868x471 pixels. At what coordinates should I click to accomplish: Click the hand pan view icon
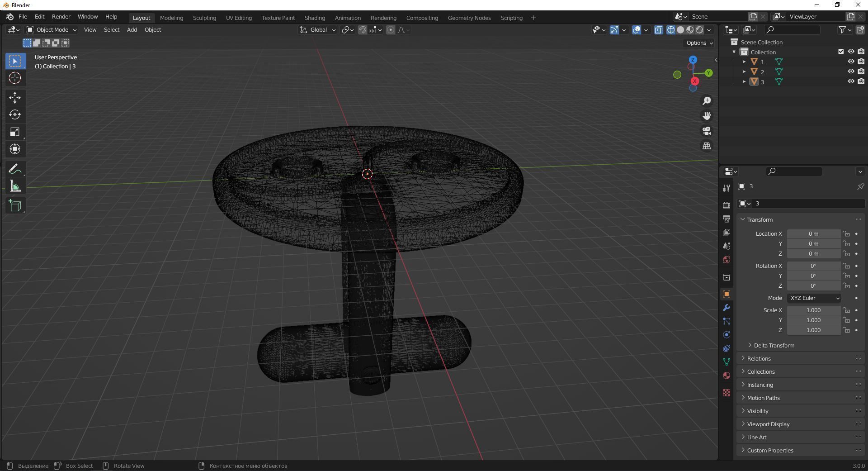(x=706, y=116)
